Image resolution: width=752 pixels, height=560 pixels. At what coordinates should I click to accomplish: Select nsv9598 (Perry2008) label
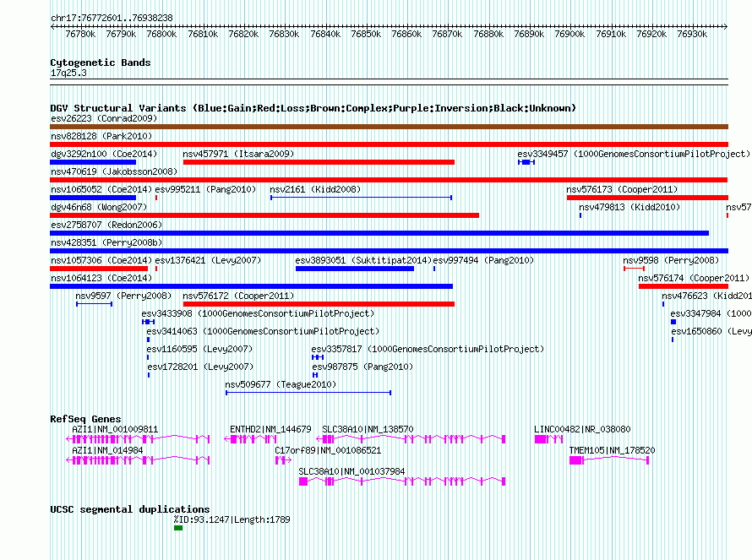pyautogui.click(x=671, y=260)
